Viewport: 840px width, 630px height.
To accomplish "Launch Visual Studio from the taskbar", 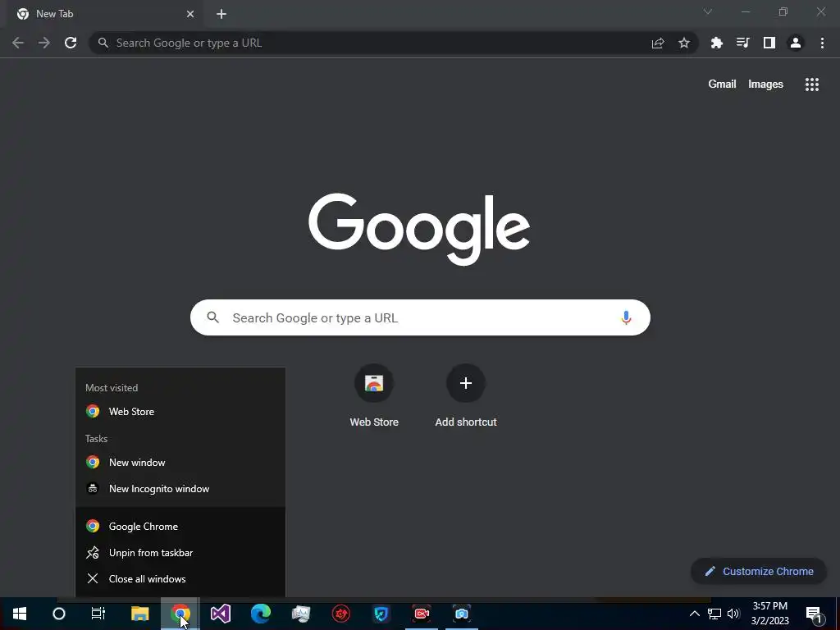I will (220, 614).
